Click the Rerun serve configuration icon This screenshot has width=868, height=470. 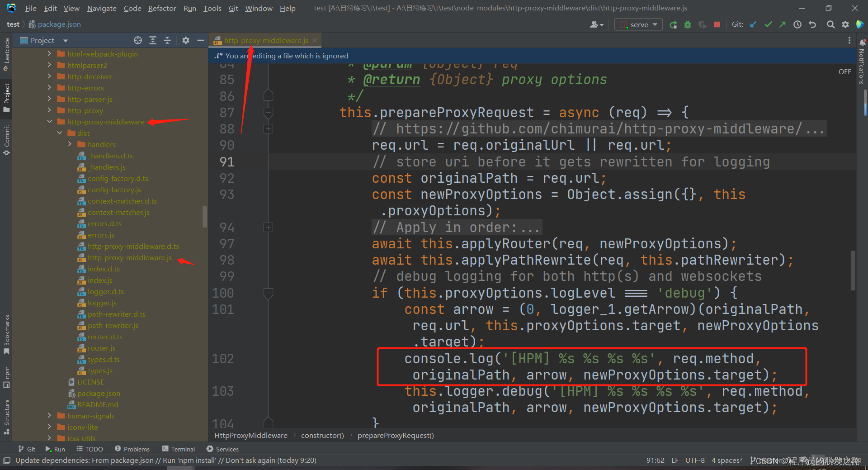(673, 25)
